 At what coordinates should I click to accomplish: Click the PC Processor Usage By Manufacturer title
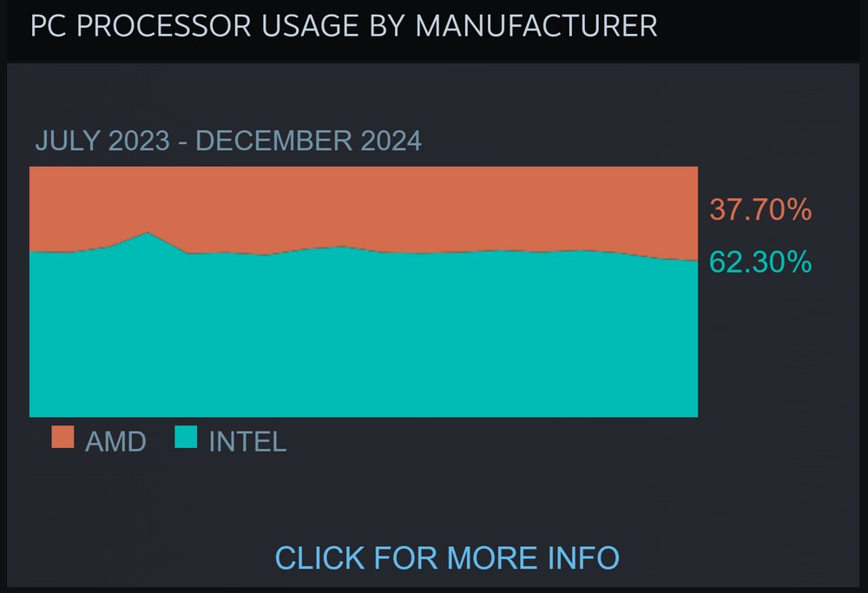344,25
